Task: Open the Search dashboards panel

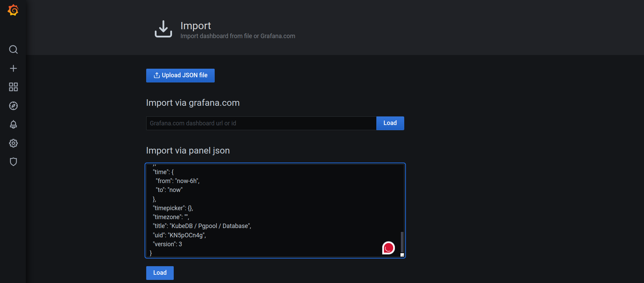Action: coord(13,49)
